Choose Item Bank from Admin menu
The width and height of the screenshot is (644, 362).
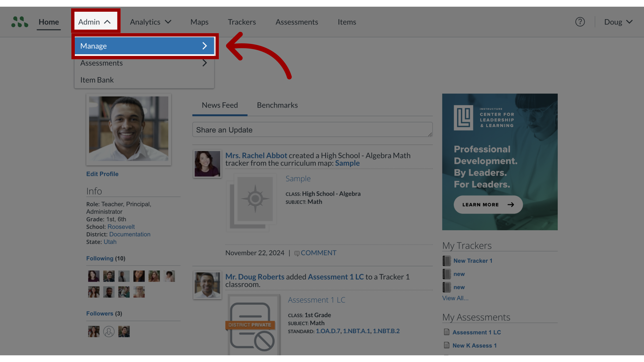[144, 80]
